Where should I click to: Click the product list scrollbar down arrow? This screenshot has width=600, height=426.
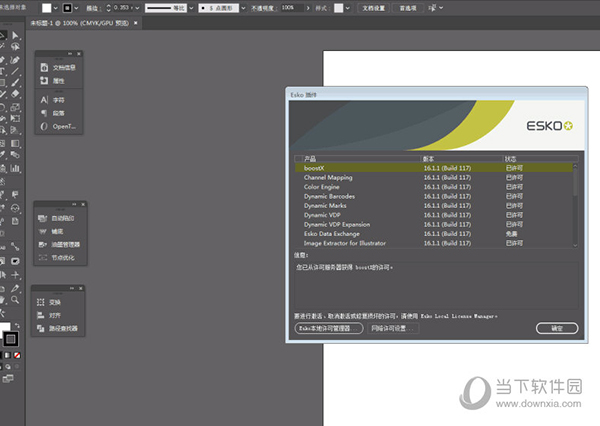pyautogui.click(x=575, y=245)
